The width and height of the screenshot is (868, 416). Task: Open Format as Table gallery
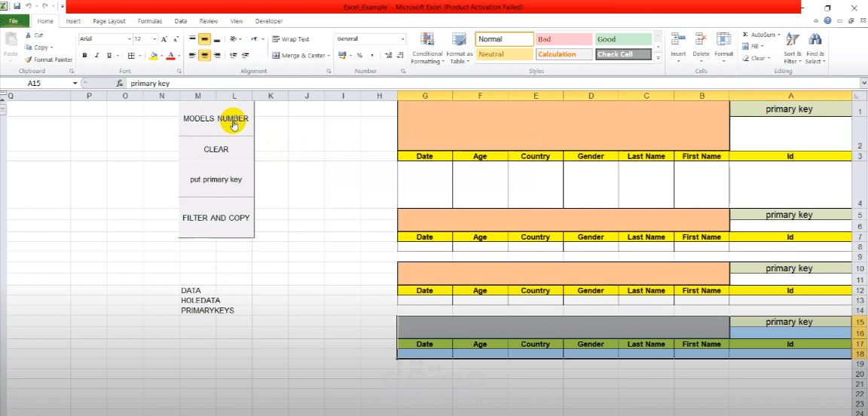pyautogui.click(x=460, y=49)
